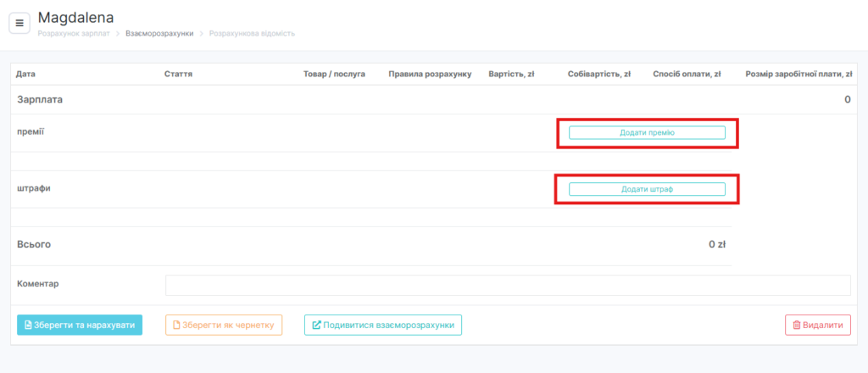Save via Зберегти як чернетку
The height and width of the screenshot is (373, 868).
224,325
